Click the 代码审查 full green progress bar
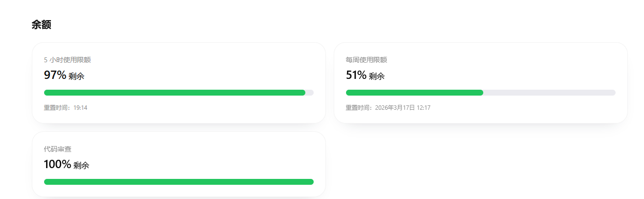This screenshot has height=199, width=644. click(x=179, y=182)
